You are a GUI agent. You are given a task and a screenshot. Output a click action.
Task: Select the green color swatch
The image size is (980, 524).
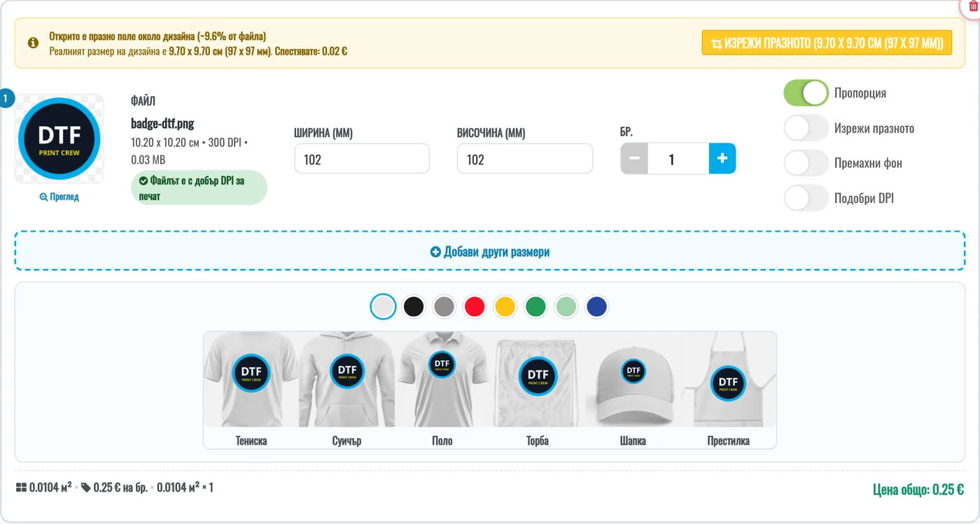535,307
